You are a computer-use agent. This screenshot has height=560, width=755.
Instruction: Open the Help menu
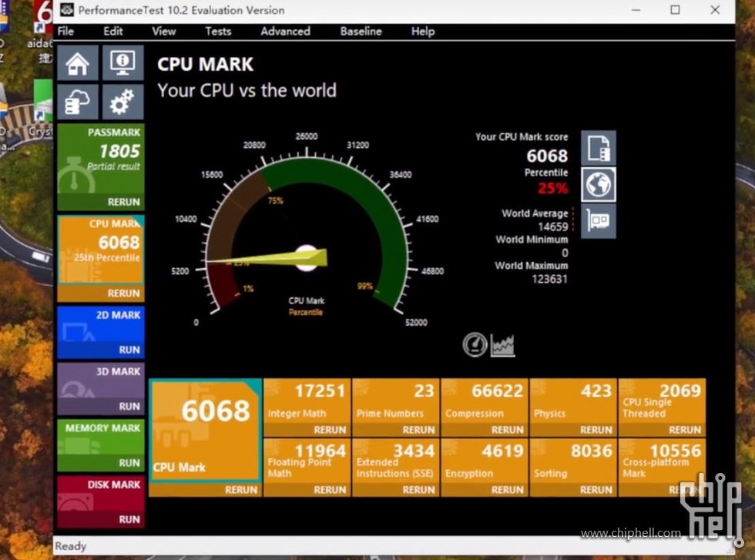423,32
